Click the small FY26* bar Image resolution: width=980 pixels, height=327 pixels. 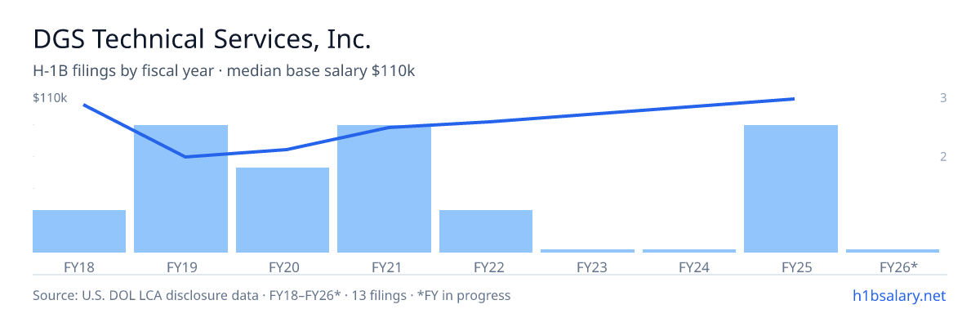(x=893, y=251)
